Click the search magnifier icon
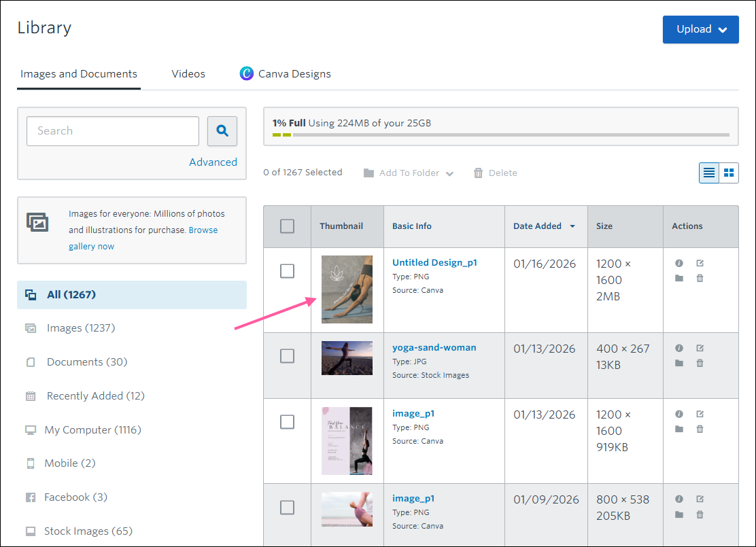The image size is (756, 547). pyautogui.click(x=222, y=131)
